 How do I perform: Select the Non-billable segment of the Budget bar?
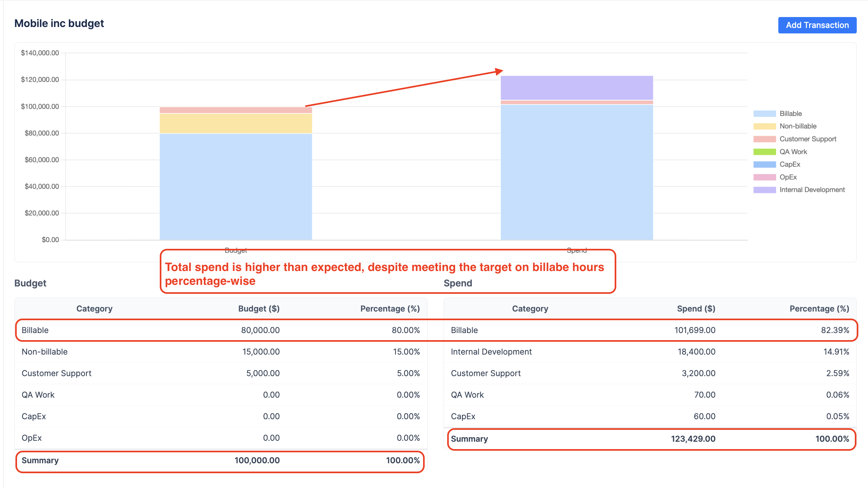pyautogui.click(x=236, y=124)
